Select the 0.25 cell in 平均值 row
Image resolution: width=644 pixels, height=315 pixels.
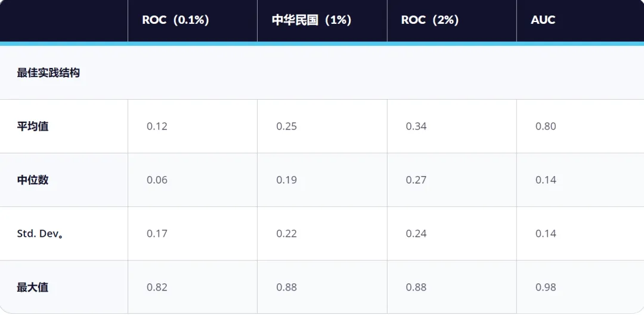322,126
